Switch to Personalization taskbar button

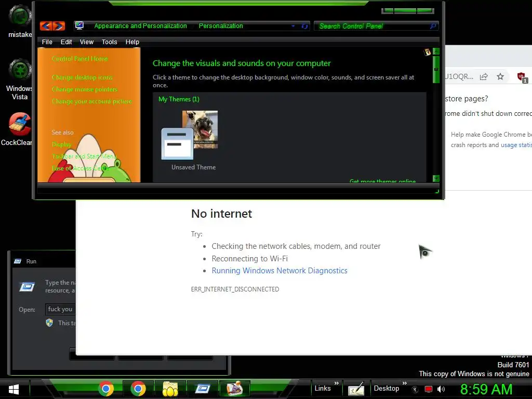pyautogui.click(x=234, y=389)
